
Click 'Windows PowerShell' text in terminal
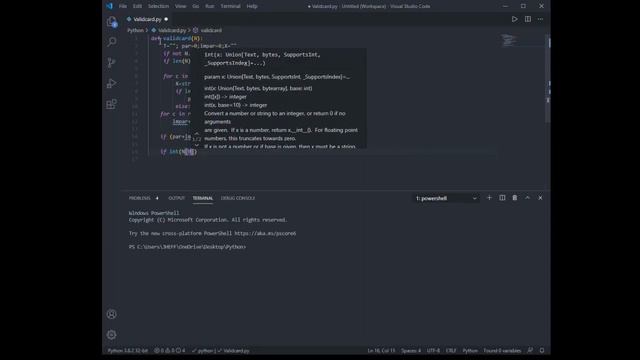click(154, 213)
